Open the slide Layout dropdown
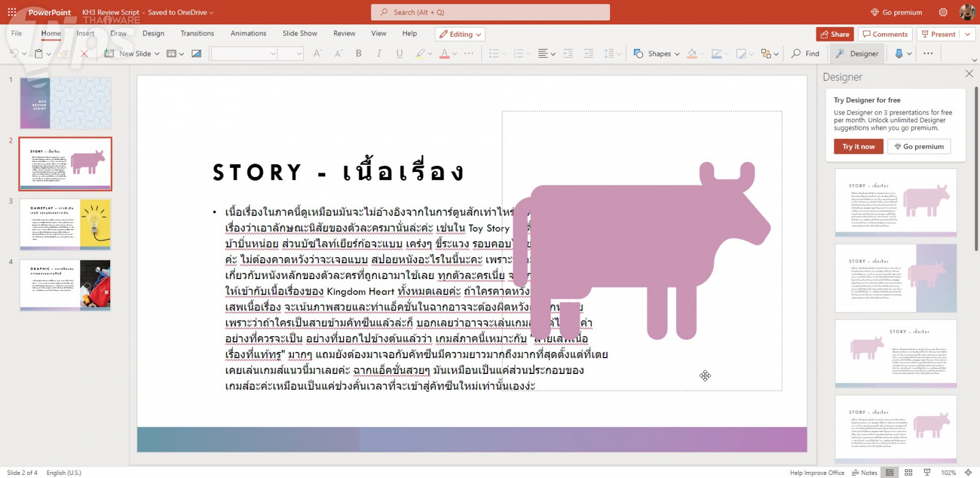The image size is (980, 478). pyautogui.click(x=175, y=54)
